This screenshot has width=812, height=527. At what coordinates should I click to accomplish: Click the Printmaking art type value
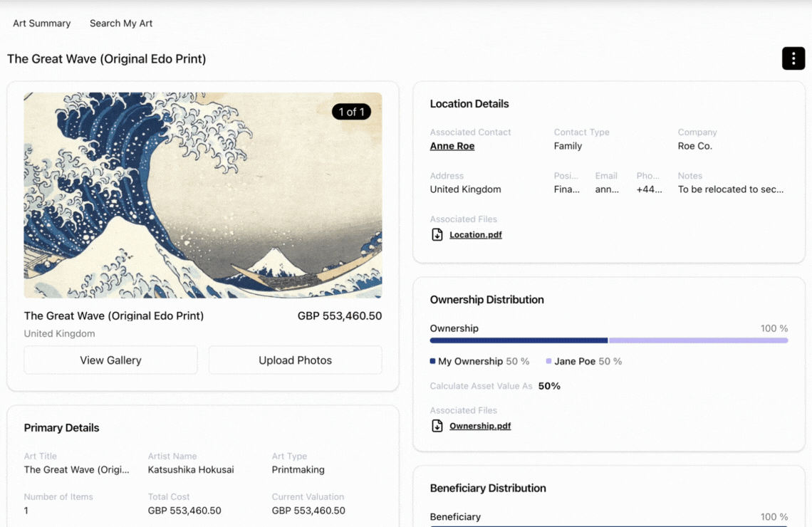[298, 470]
